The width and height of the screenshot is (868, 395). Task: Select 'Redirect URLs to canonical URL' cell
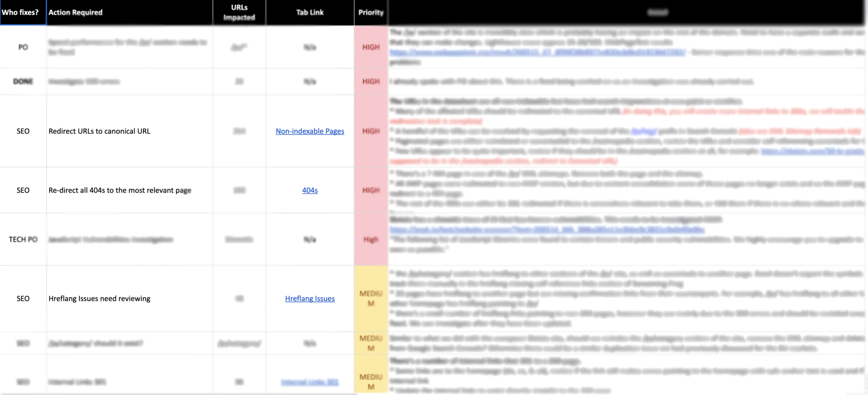point(130,131)
